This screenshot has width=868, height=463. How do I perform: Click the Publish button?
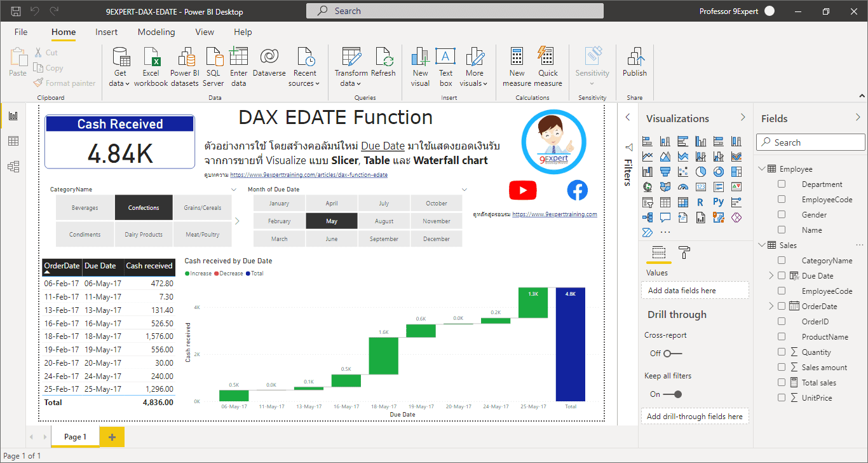click(634, 64)
